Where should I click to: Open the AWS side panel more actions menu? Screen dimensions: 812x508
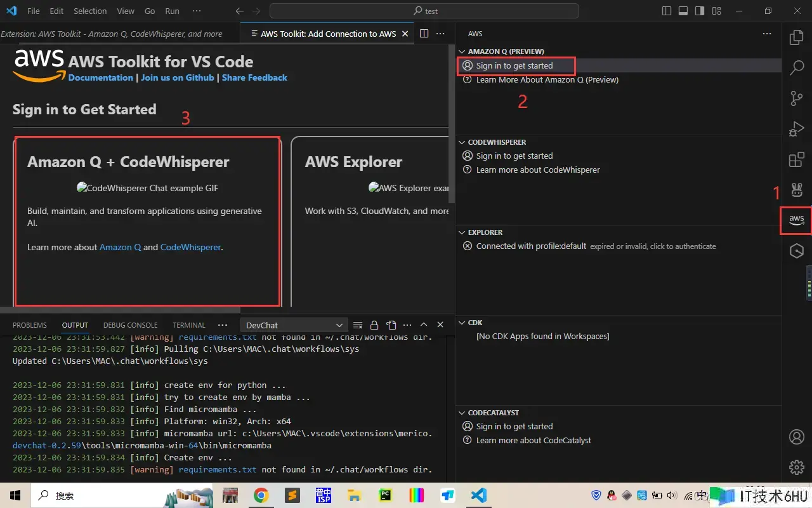point(767,34)
